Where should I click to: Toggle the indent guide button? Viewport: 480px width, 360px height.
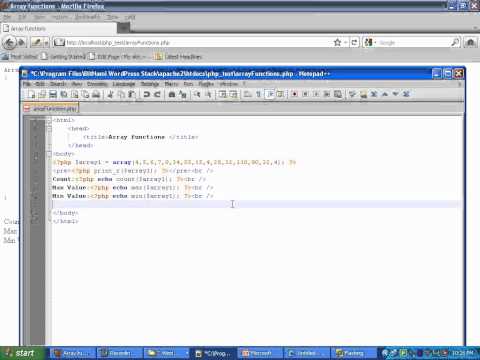tap(269, 95)
